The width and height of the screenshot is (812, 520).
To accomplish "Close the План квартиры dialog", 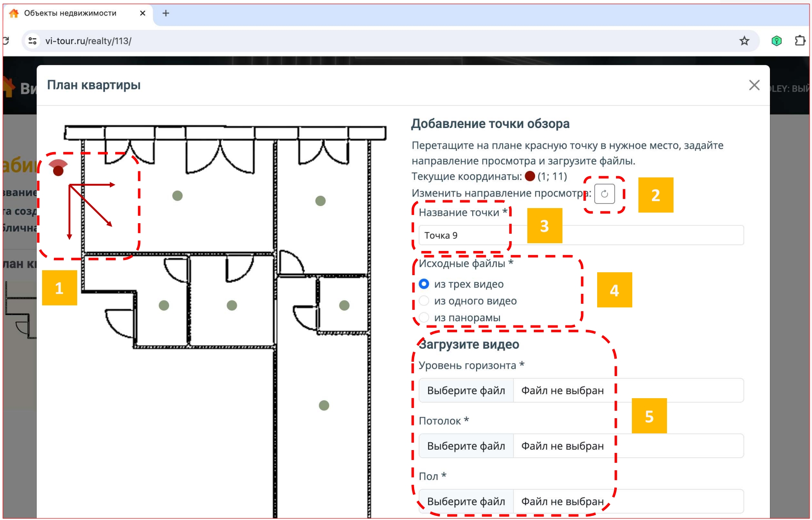I will 754,85.
